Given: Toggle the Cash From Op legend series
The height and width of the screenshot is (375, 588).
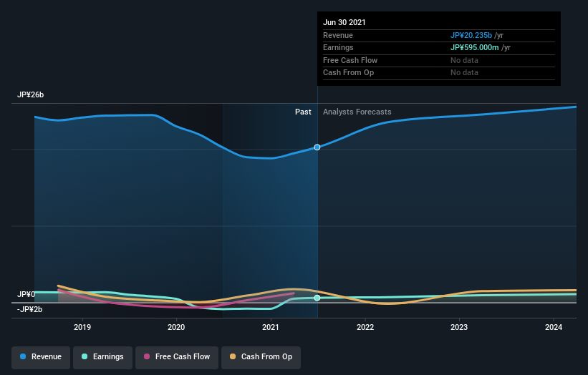Looking at the screenshot, I should 261,357.
